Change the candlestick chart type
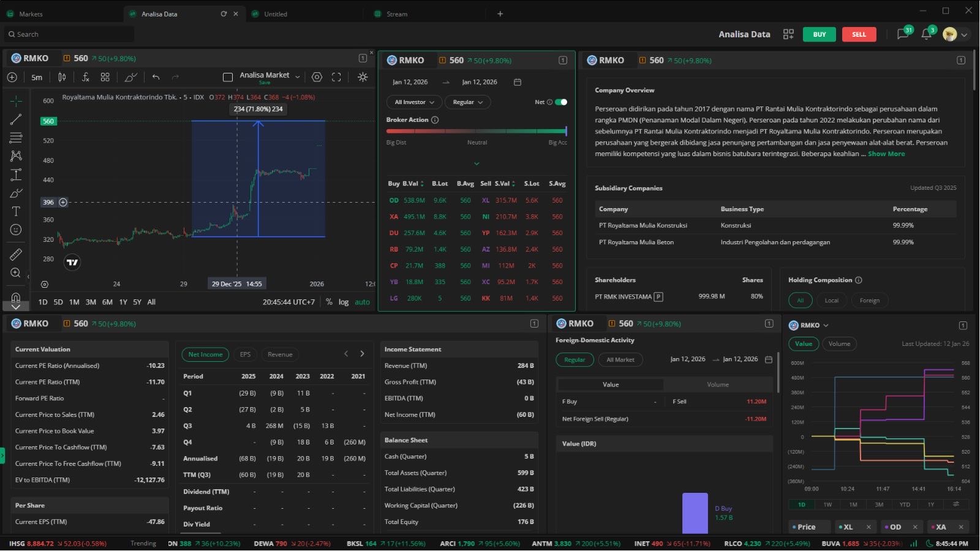The width and height of the screenshot is (980, 551). (62, 77)
